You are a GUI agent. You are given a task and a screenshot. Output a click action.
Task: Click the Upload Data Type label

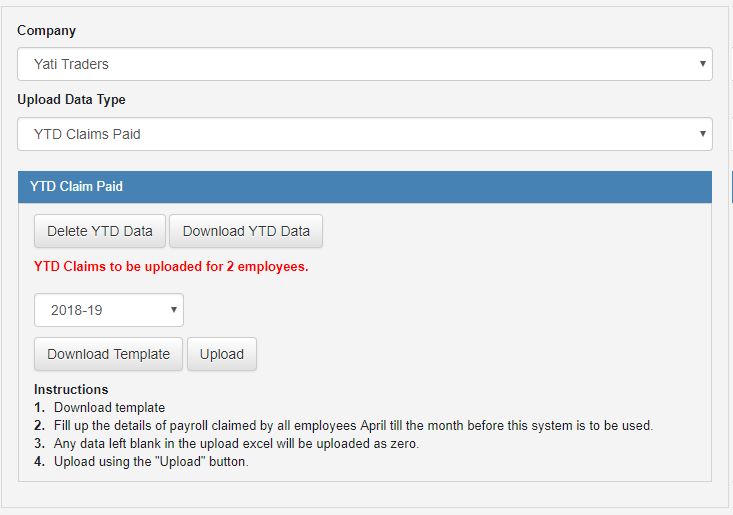coord(71,100)
